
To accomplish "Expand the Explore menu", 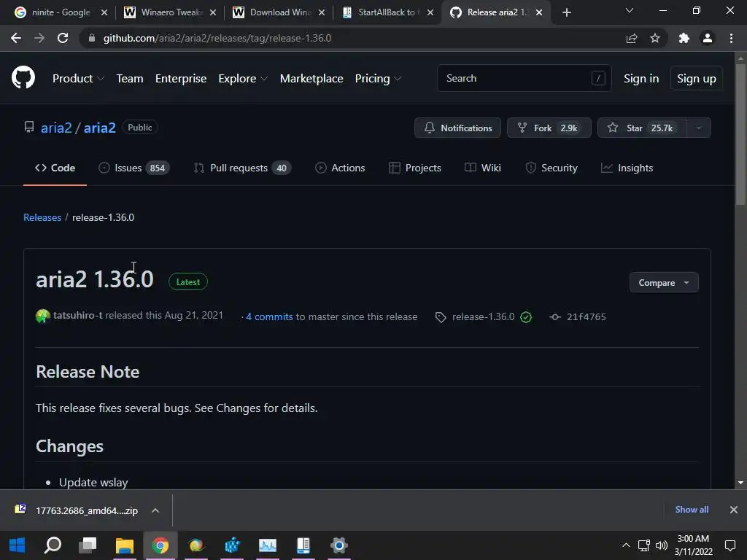I will pyautogui.click(x=243, y=79).
